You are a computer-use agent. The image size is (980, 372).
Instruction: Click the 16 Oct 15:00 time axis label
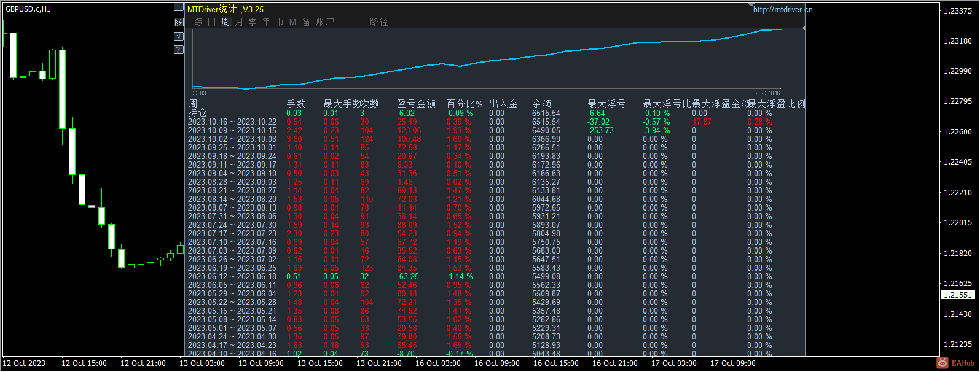coord(556,363)
